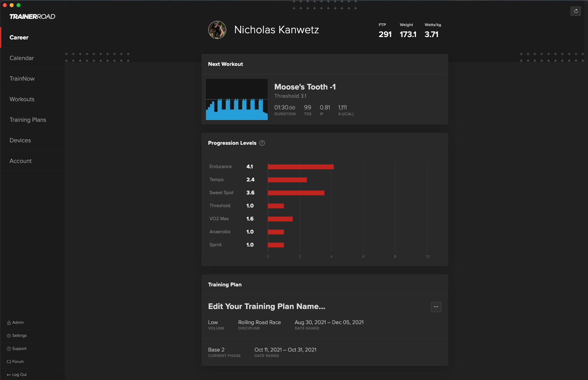
Task: Click the Admin lock icon
Action: point(9,323)
